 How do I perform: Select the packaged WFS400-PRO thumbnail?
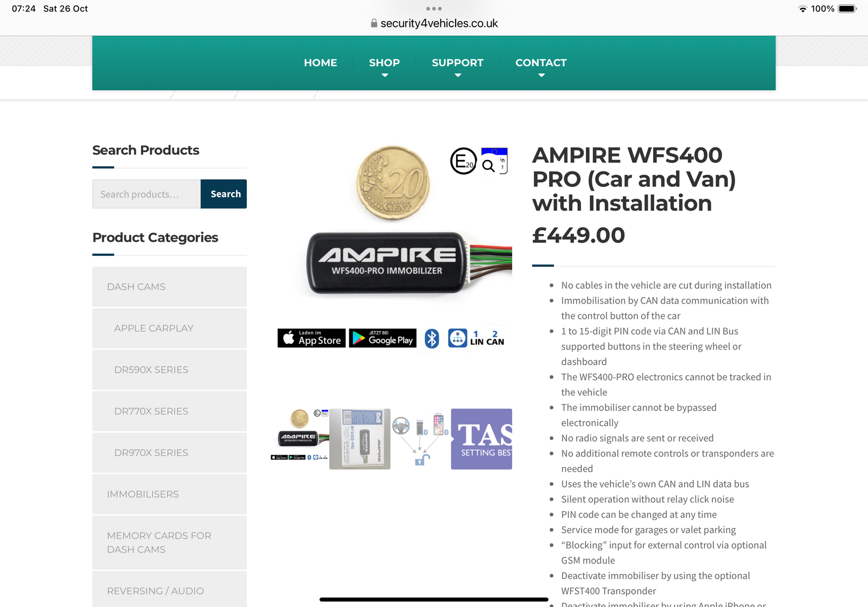(360, 439)
